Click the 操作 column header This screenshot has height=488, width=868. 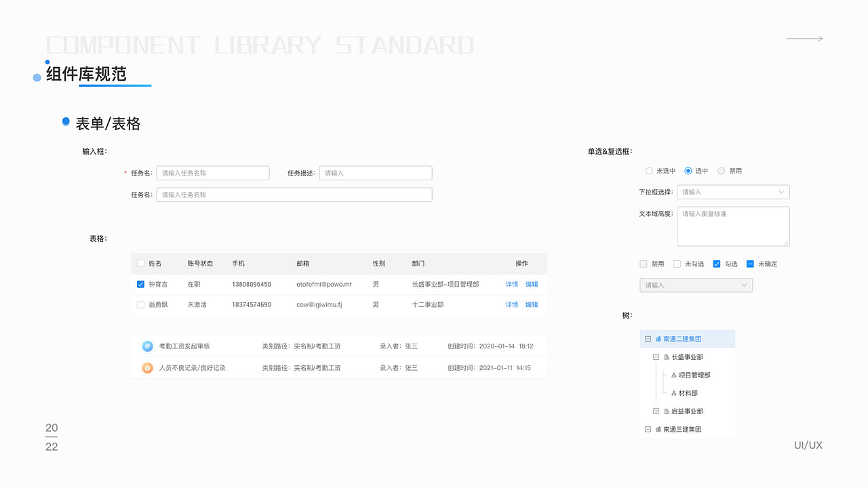521,264
